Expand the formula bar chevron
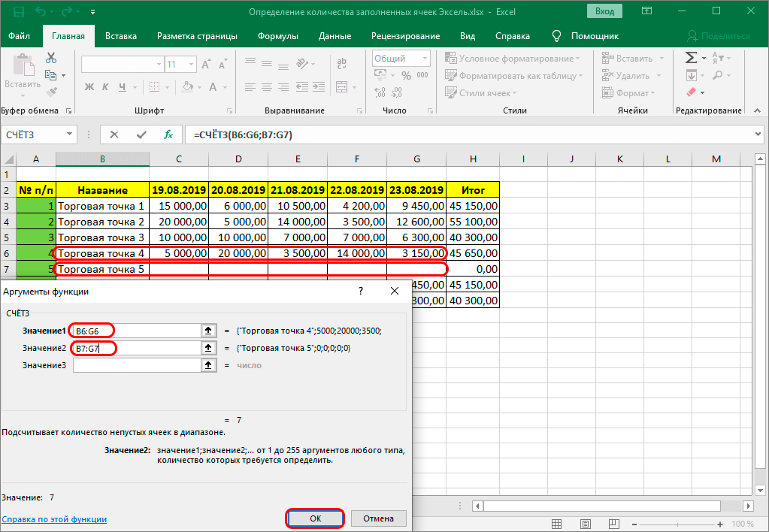Viewport: 769px width, 532px height. 758,135
